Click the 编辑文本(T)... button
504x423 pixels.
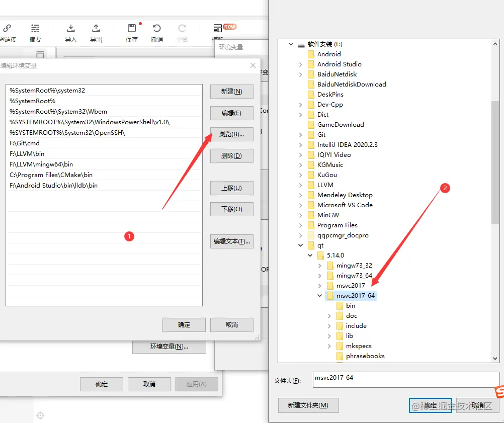232,241
